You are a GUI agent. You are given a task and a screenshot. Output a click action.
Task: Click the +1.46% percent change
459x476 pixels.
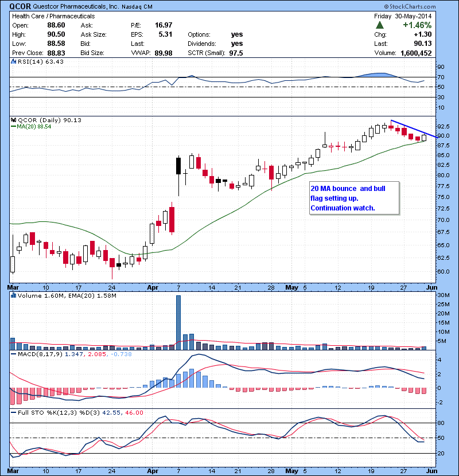point(417,25)
